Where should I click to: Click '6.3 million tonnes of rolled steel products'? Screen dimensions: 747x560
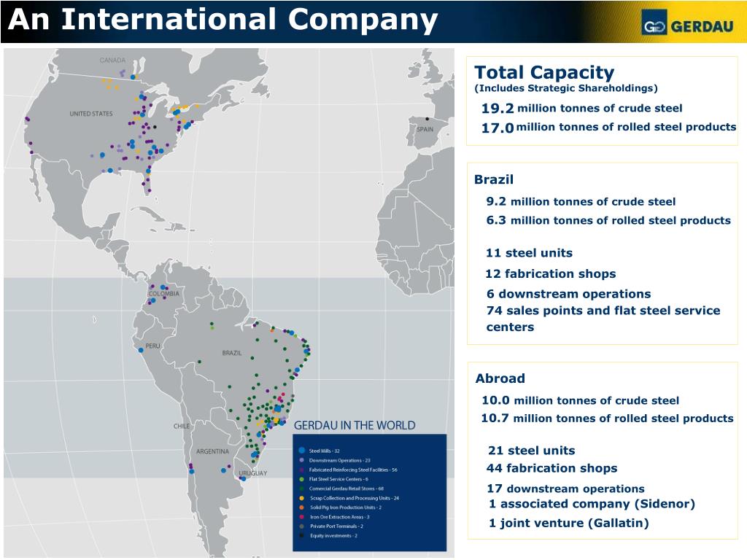click(608, 220)
